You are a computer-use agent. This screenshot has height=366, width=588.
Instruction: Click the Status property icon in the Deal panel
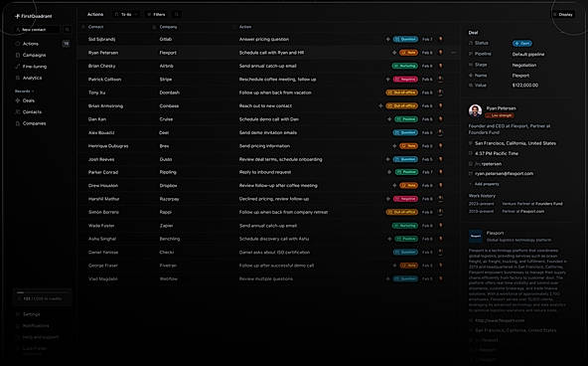(x=471, y=43)
